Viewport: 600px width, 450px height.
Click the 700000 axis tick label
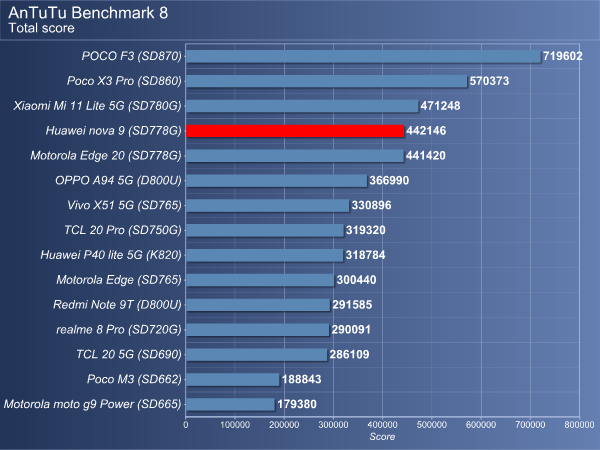530,425
